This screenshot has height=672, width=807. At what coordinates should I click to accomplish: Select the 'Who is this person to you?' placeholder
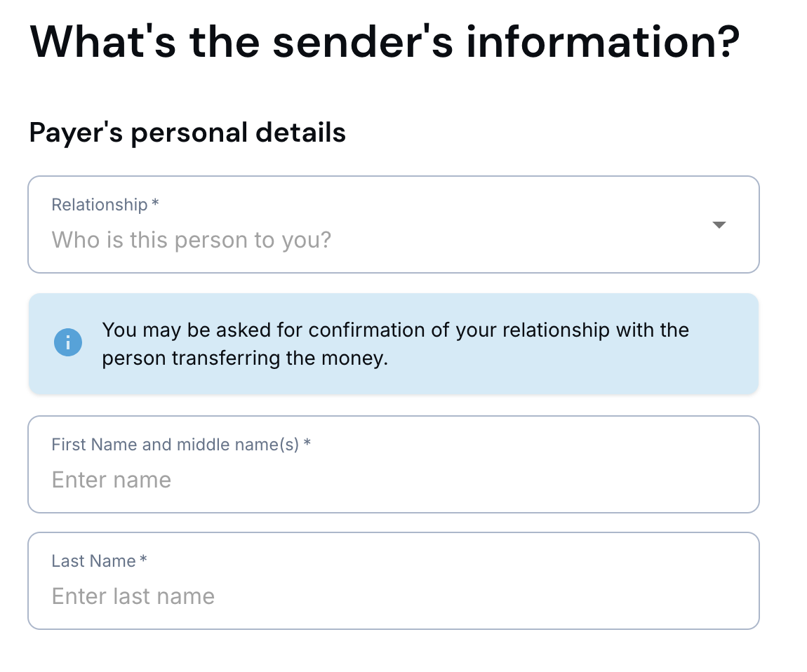pos(191,241)
